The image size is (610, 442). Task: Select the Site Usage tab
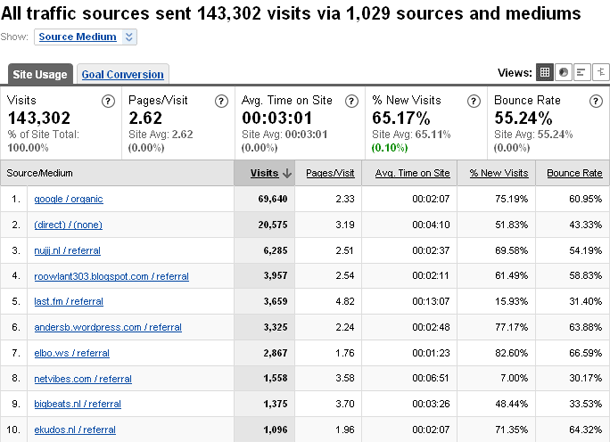pyautogui.click(x=40, y=74)
